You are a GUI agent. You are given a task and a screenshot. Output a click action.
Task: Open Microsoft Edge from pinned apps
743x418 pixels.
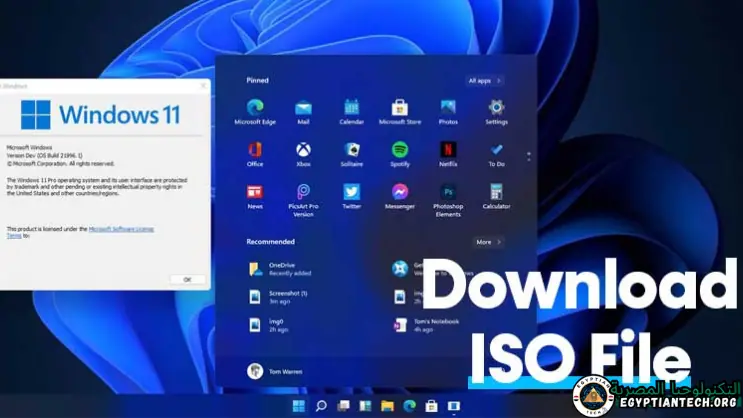(x=255, y=112)
